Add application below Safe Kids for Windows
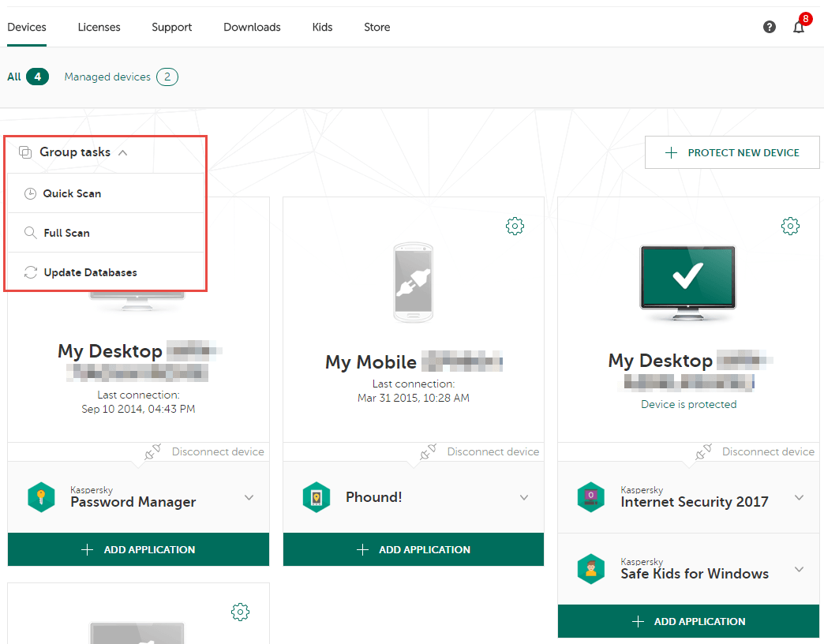The height and width of the screenshot is (644, 824). [x=688, y=621]
